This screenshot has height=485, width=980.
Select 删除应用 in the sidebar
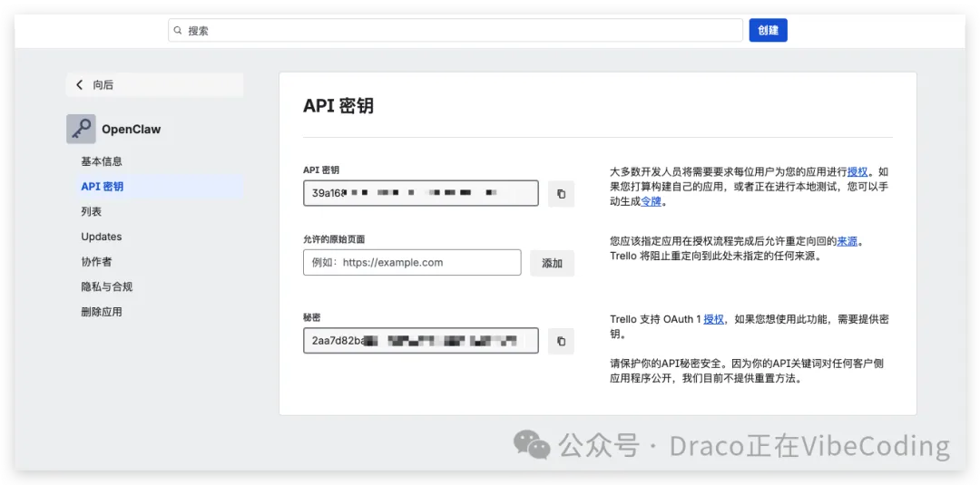[102, 312]
